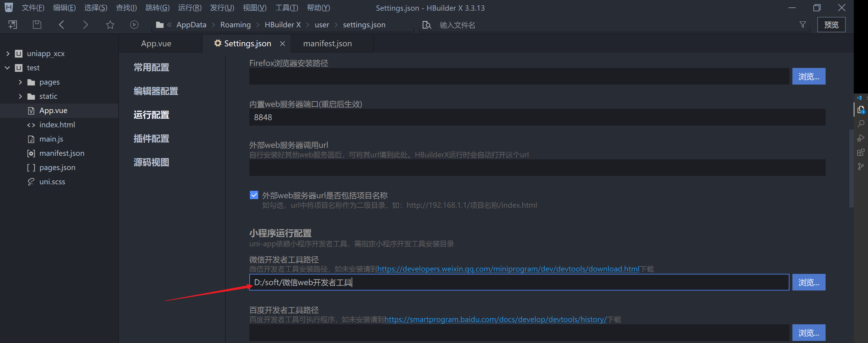Image resolution: width=868 pixels, height=343 pixels.
Task: Expand the pages folder
Action: point(20,82)
